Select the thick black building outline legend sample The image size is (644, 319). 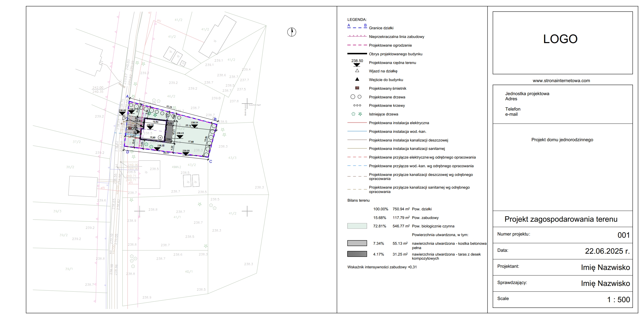[x=357, y=54]
